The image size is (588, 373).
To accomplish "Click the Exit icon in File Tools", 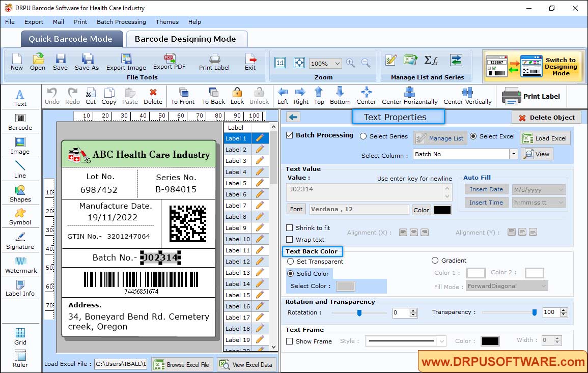I will pos(250,62).
